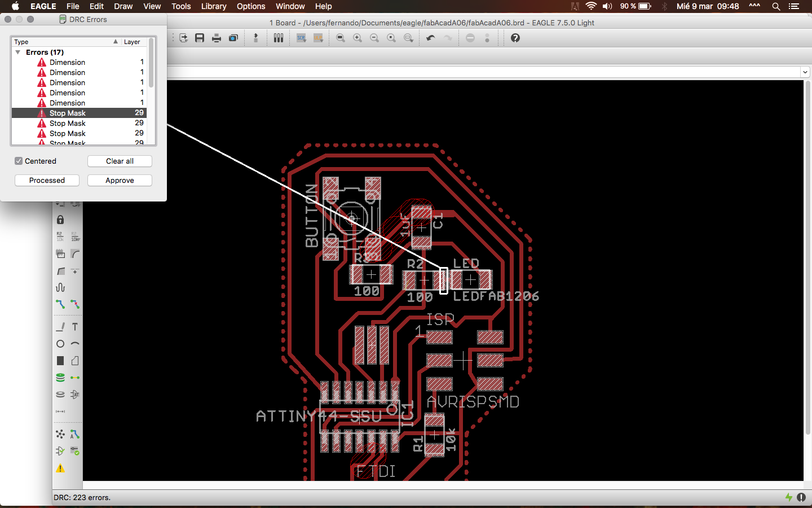
Task: Select the highlighted Stop Mask error row
Action: pos(79,113)
